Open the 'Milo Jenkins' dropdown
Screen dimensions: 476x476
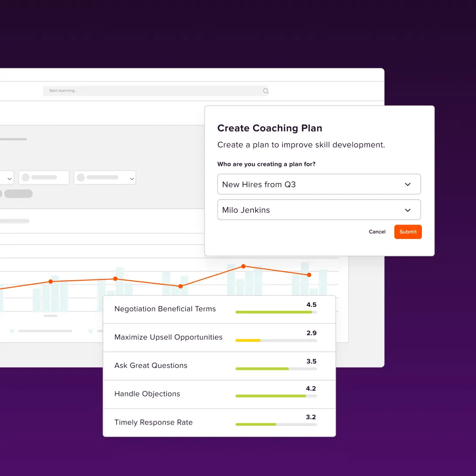(319, 210)
